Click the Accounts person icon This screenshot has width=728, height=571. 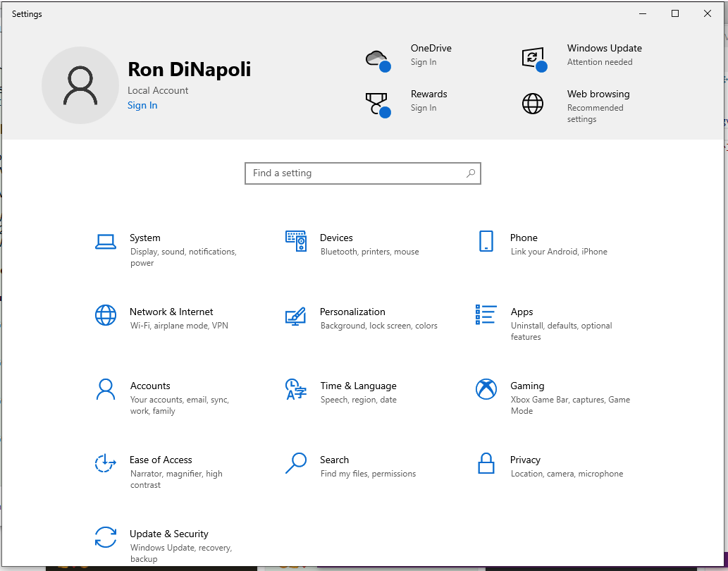(106, 389)
